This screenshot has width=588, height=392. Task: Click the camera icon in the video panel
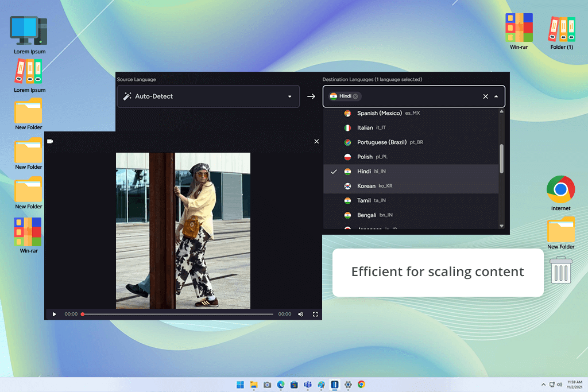tap(50, 141)
